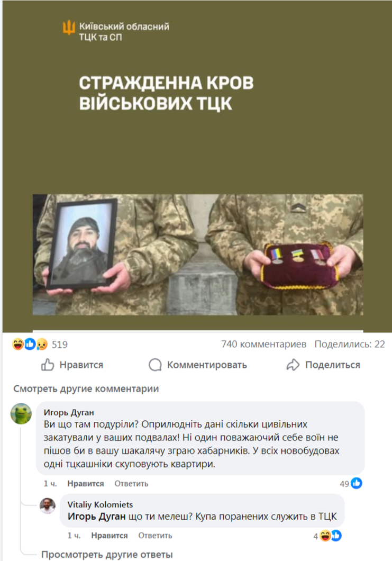
Task: Click the Поделиться share arrow icon
Action: coord(293,365)
